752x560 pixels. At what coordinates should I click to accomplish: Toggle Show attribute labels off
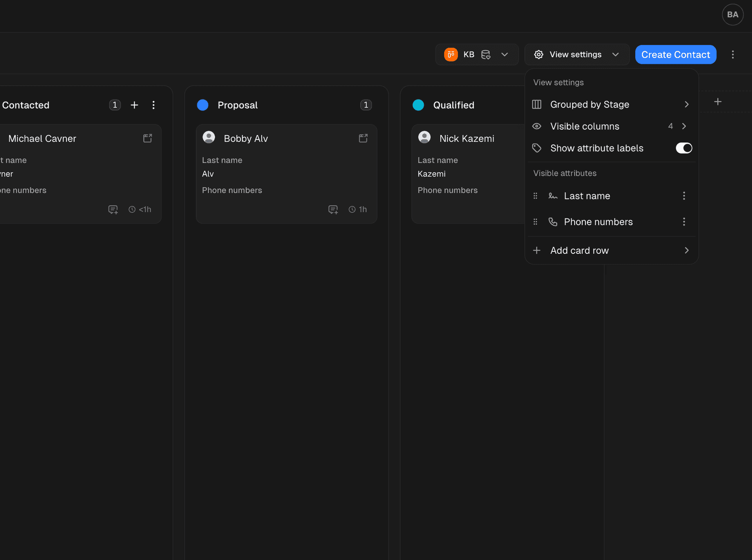[683, 148]
